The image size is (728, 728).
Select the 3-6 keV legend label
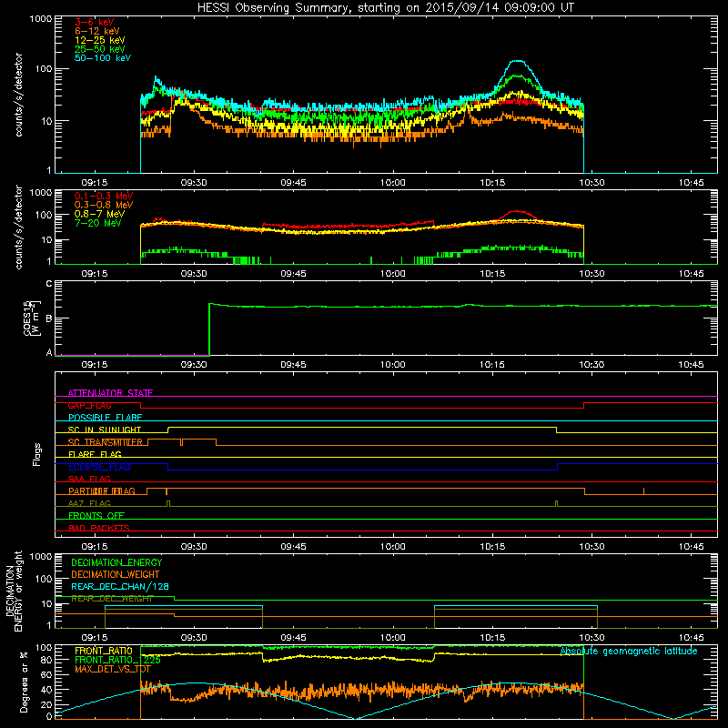tap(95, 22)
